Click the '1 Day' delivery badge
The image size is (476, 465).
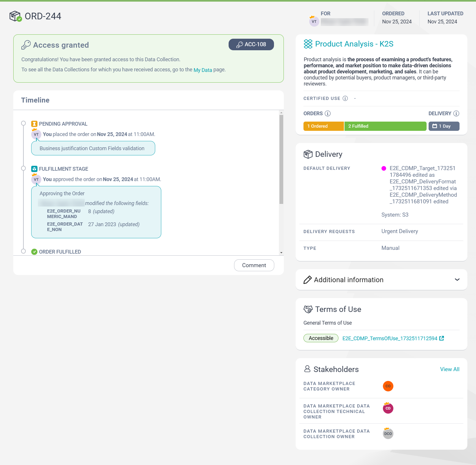coord(444,126)
